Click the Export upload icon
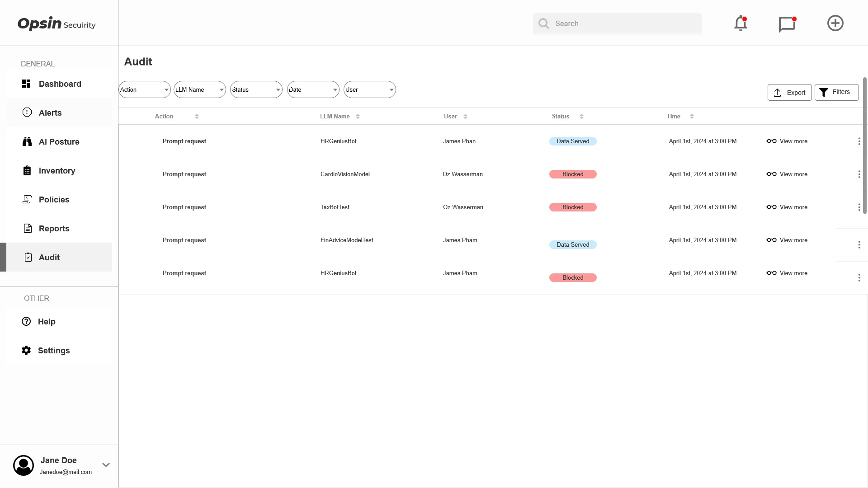 [777, 93]
